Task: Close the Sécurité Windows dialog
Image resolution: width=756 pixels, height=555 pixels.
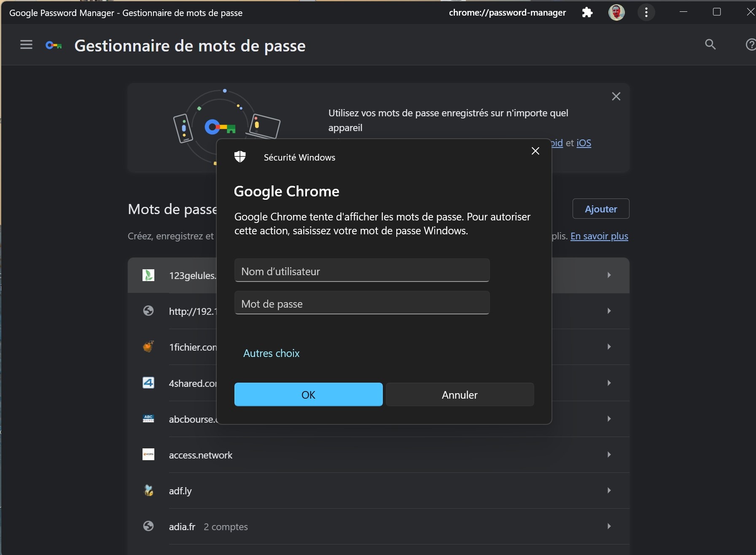Action: (535, 151)
